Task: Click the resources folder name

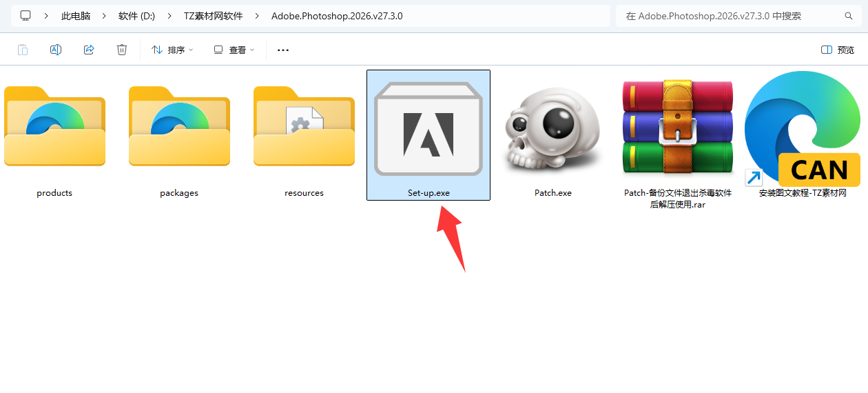Action: (304, 193)
